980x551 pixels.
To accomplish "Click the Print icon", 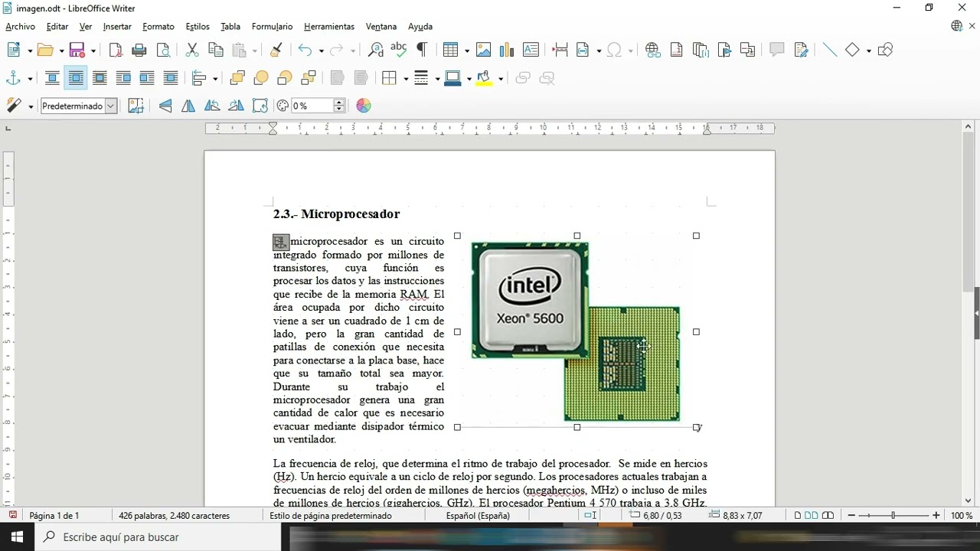I will [x=139, y=50].
